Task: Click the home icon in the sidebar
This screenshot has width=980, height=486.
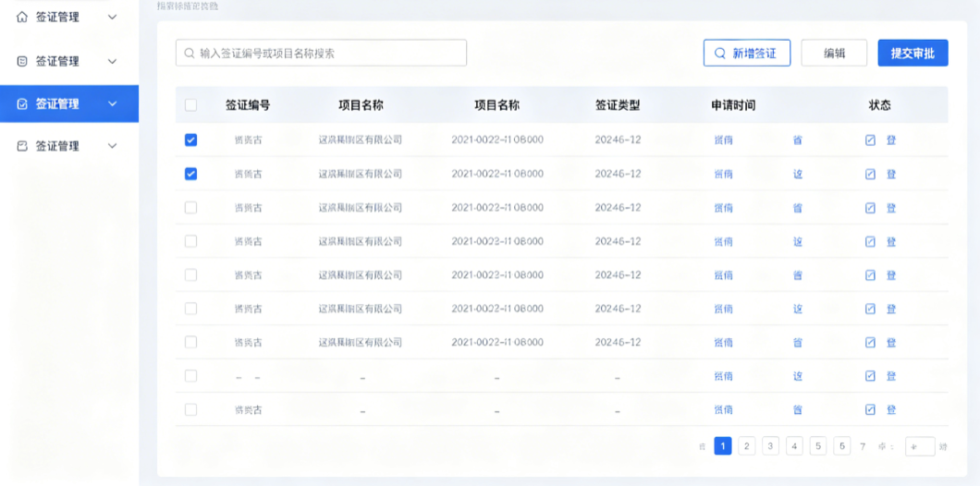Action: pyautogui.click(x=22, y=18)
